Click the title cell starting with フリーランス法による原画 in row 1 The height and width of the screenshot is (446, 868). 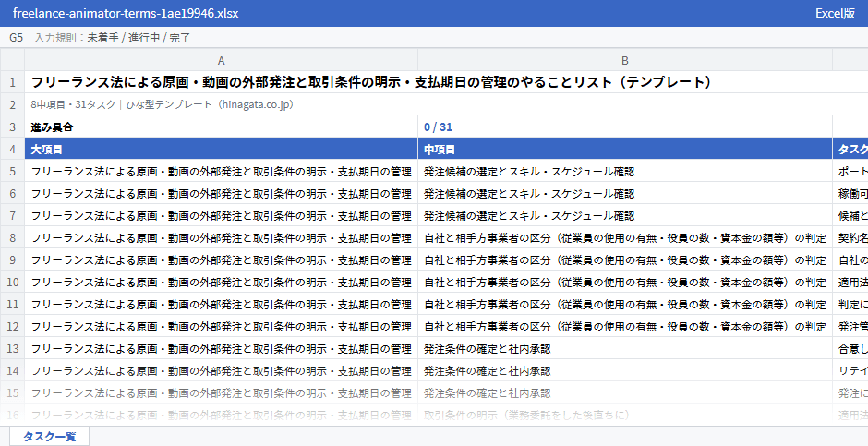click(446, 82)
